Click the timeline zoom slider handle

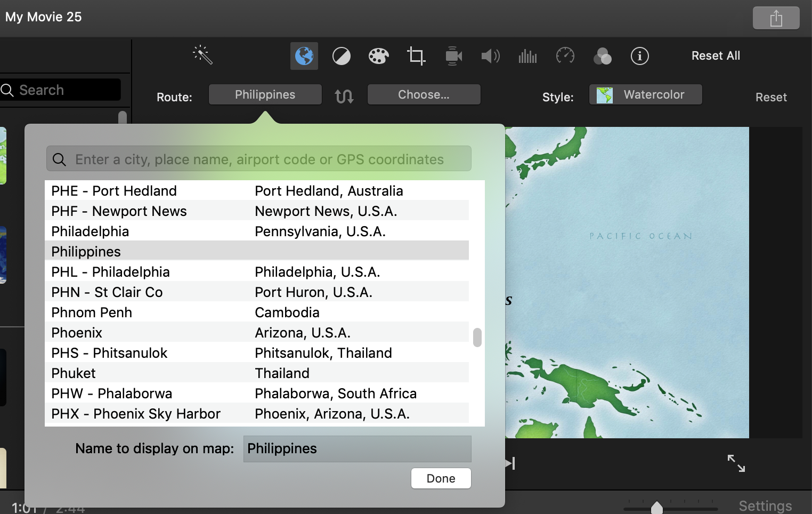click(x=657, y=507)
